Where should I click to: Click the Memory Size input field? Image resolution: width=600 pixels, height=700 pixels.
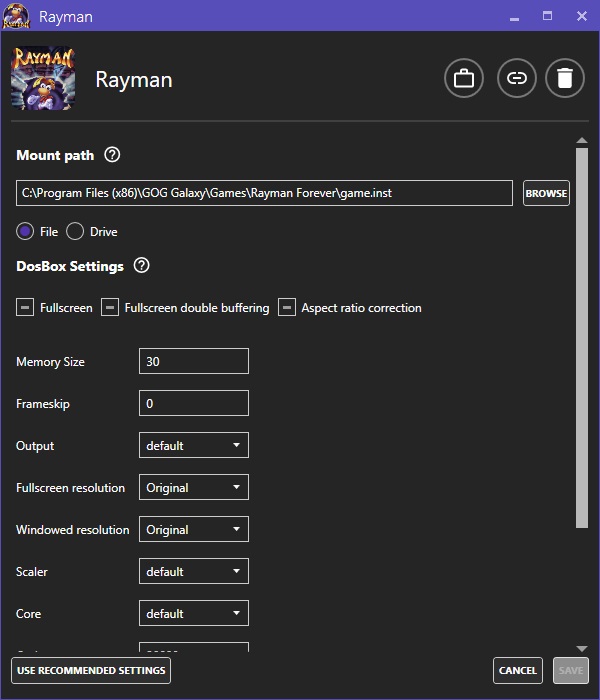[x=194, y=361]
